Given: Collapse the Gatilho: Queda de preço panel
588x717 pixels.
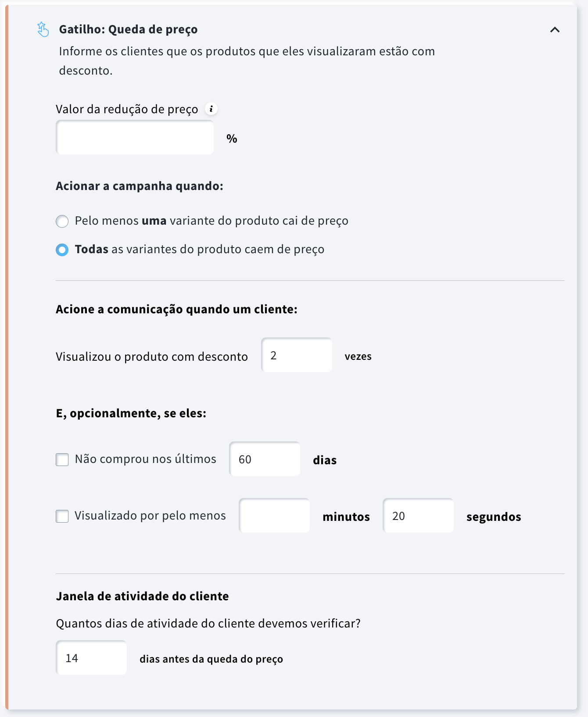Looking at the screenshot, I should click(x=555, y=30).
